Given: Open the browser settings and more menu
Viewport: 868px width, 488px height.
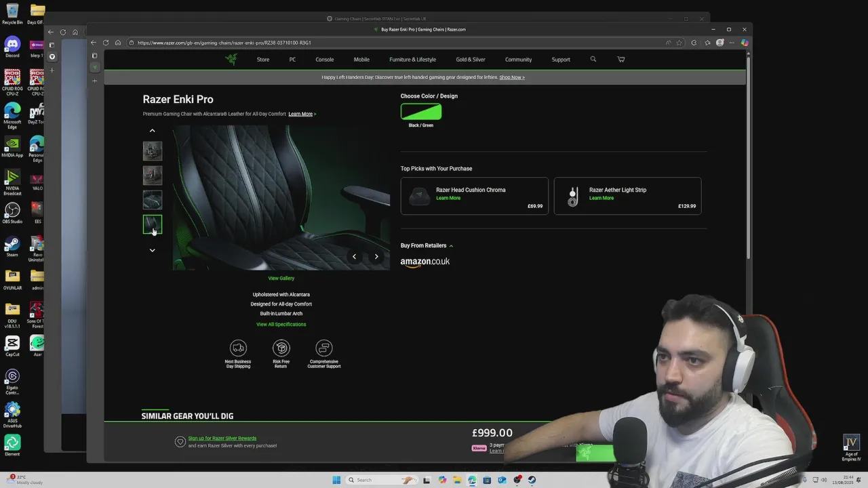Looking at the screenshot, I should pyautogui.click(x=732, y=43).
